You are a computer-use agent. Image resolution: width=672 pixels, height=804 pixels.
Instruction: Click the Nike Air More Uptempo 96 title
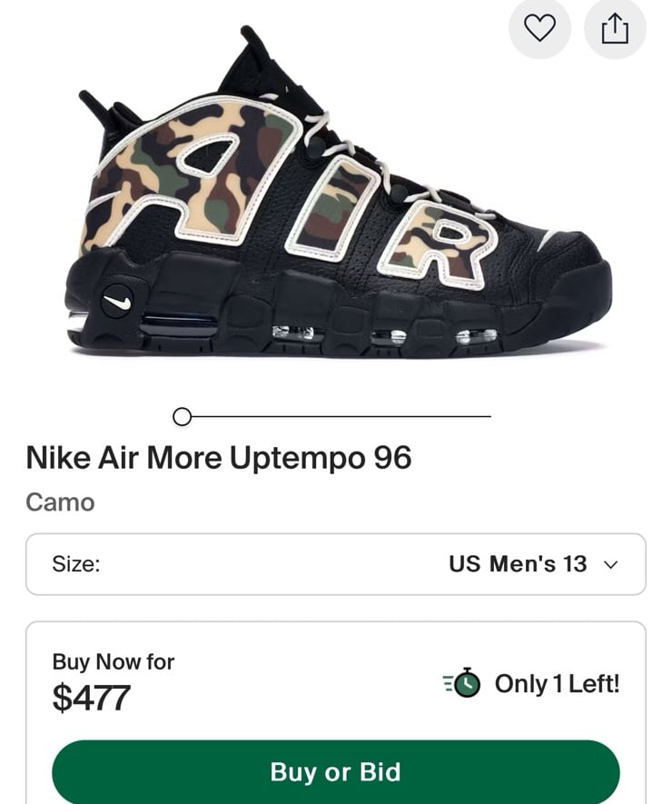[218, 457]
